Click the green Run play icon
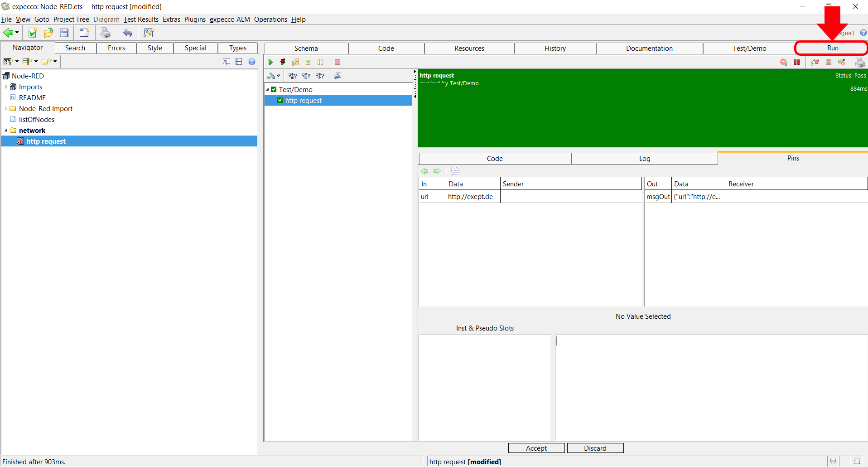868x467 pixels. click(x=270, y=62)
